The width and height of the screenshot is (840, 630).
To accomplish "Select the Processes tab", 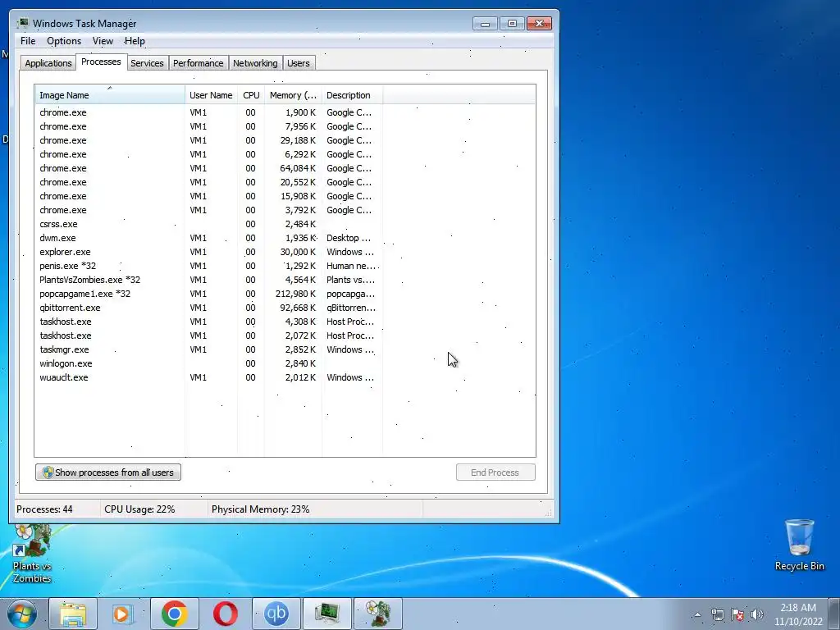I will (x=101, y=62).
